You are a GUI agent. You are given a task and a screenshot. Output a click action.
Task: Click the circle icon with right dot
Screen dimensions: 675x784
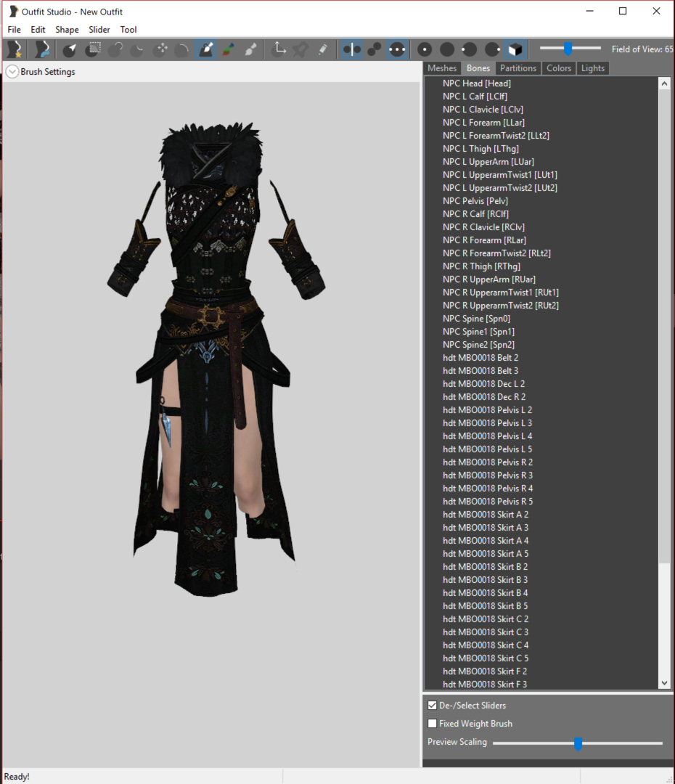click(x=493, y=49)
